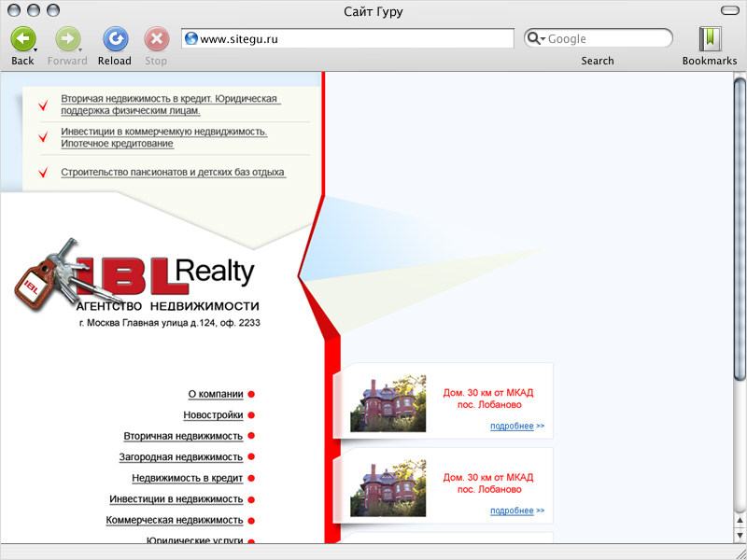Viewport: 747px width, 560px height.
Task: Click the red dot next to 'Вторичная недвижимость'
Action: pos(251,436)
